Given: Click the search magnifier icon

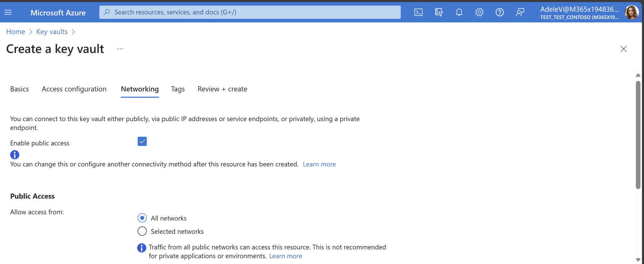Looking at the screenshot, I should (107, 12).
